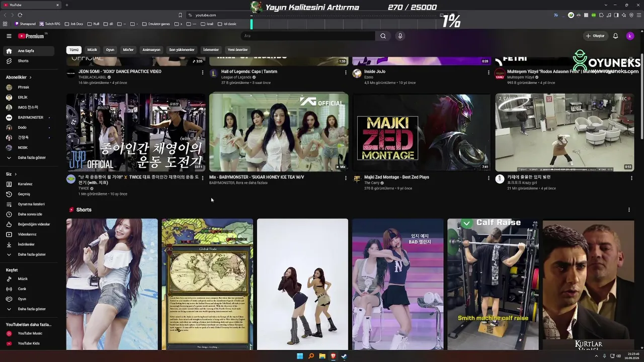Screen dimensions: 644x362
Task: Browse Canlı live streams
Action: pyautogui.click(x=30, y=289)
